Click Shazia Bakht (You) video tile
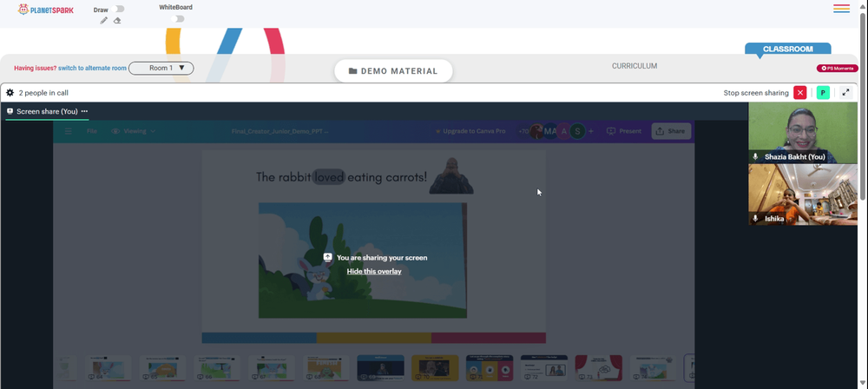Image resolution: width=868 pixels, height=389 pixels. 803,133
